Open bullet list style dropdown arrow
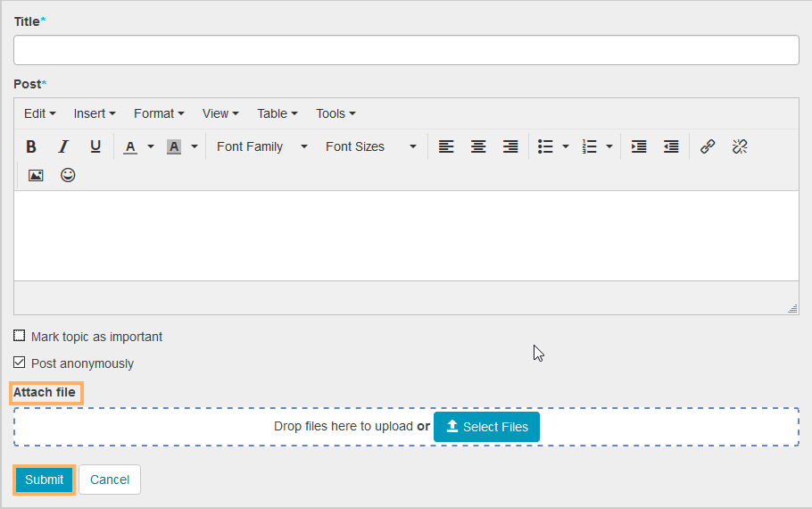The height and width of the screenshot is (509, 812). point(565,146)
